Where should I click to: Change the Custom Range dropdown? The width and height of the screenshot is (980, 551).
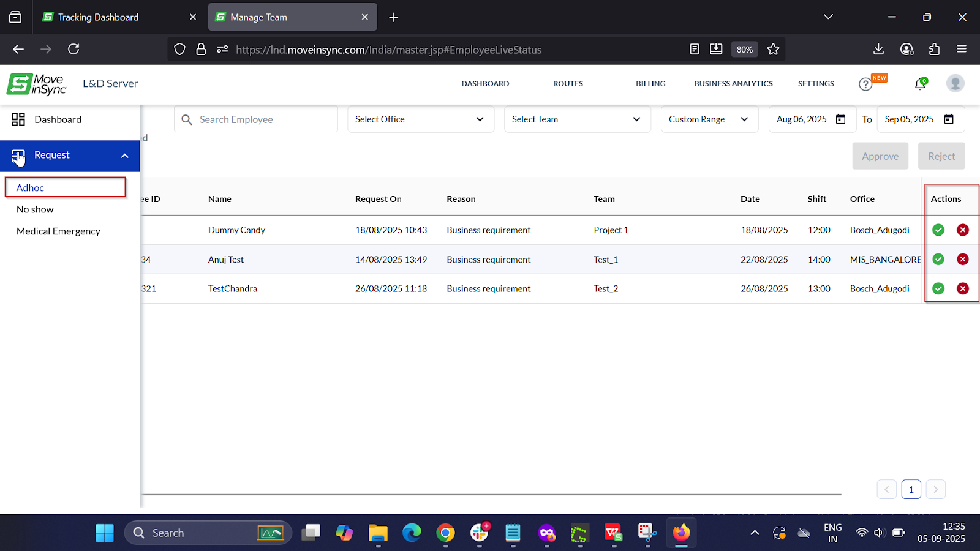(709, 119)
